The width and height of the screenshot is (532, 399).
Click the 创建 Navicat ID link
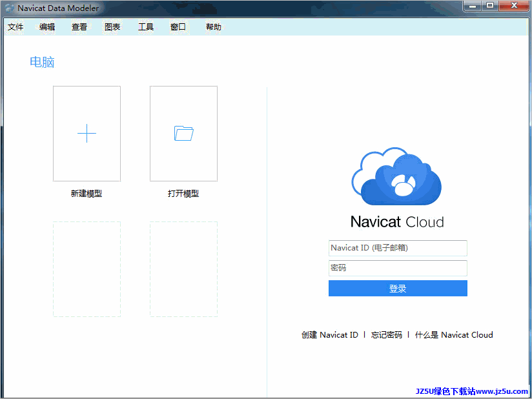330,335
